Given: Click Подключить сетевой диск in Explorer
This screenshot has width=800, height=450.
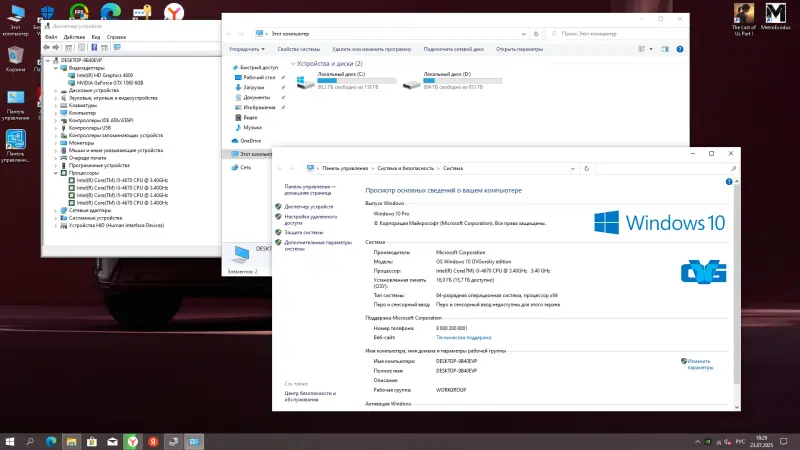Looking at the screenshot, I should coord(454,49).
